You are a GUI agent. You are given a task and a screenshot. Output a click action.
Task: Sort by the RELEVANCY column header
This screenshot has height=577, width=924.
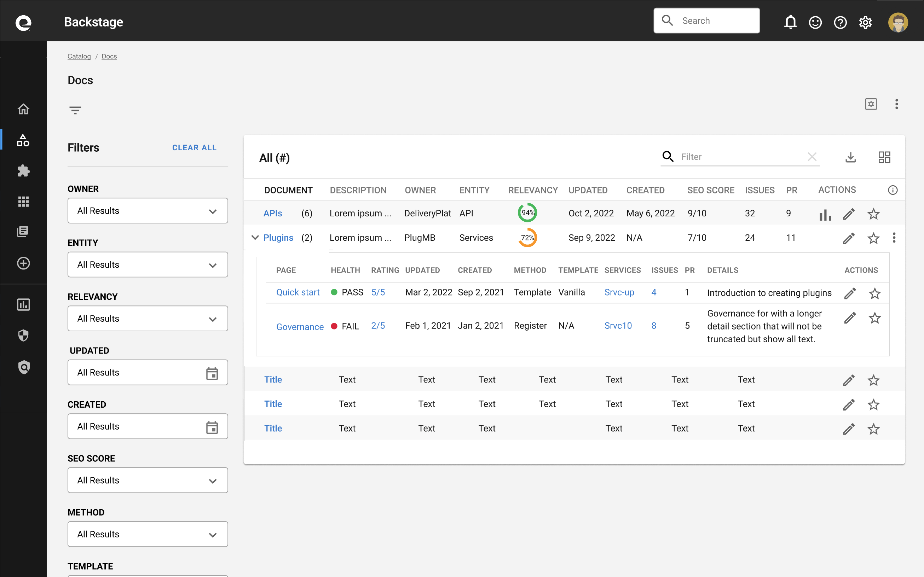click(533, 190)
